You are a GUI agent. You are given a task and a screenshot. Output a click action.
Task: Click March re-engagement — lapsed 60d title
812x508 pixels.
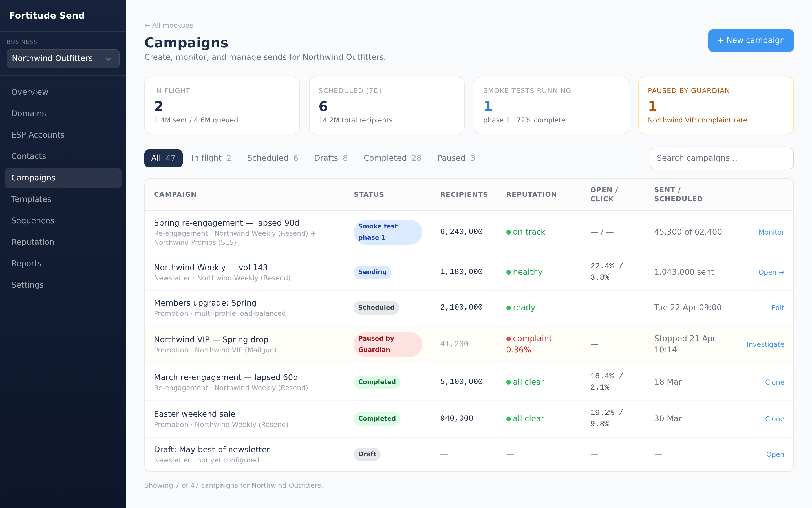coord(226,378)
